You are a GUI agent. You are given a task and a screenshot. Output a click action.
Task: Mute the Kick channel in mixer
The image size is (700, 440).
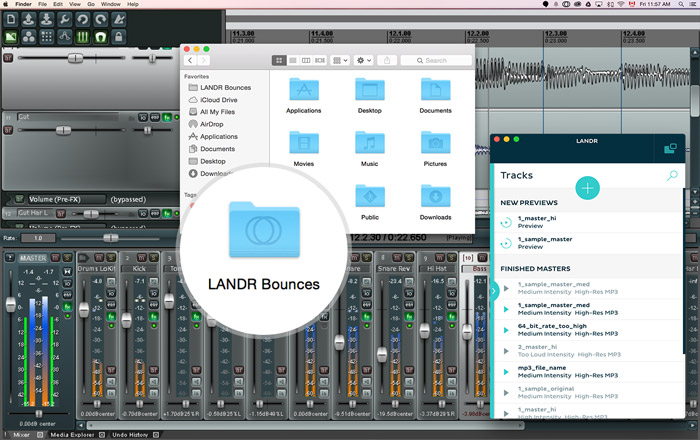(x=142, y=258)
